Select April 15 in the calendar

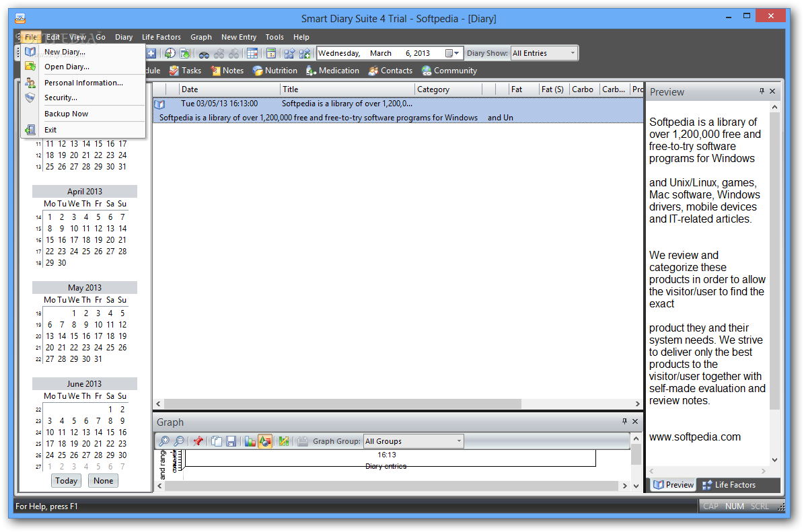(x=50, y=240)
